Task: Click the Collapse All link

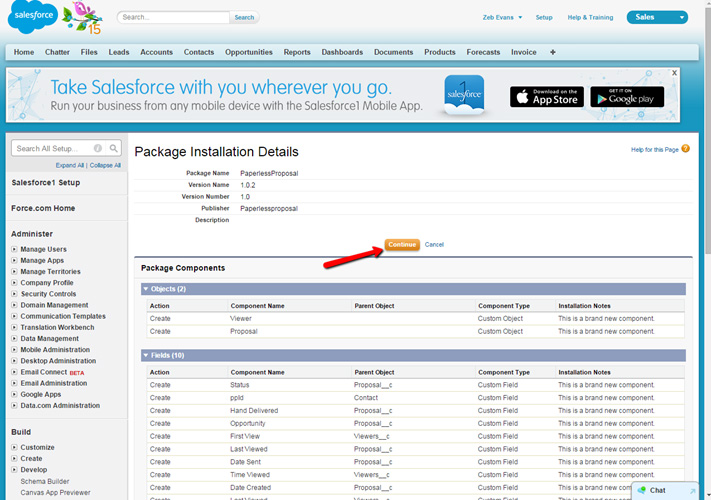Action: [x=105, y=165]
